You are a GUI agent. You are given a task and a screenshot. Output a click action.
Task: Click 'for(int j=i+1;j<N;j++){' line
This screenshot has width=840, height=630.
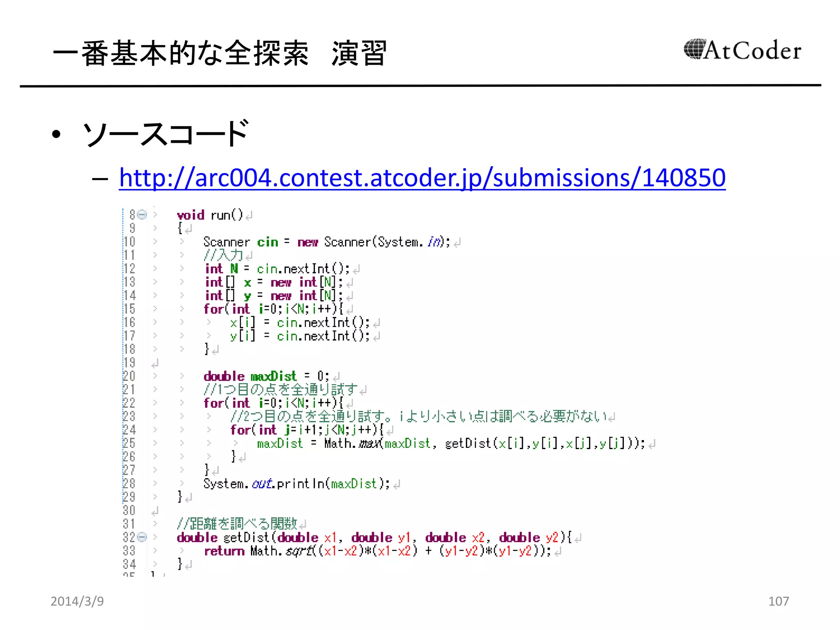307,430
